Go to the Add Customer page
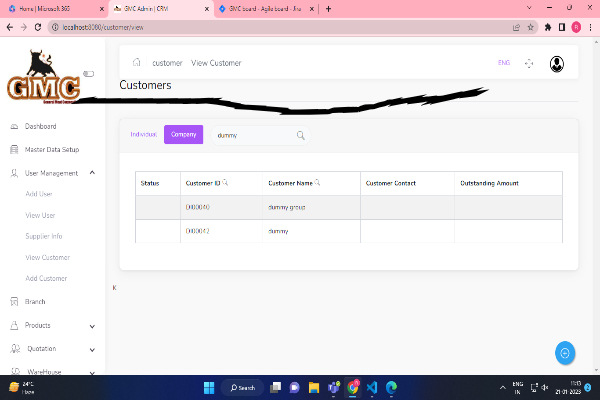Image resolution: width=600 pixels, height=400 pixels. pos(46,278)
